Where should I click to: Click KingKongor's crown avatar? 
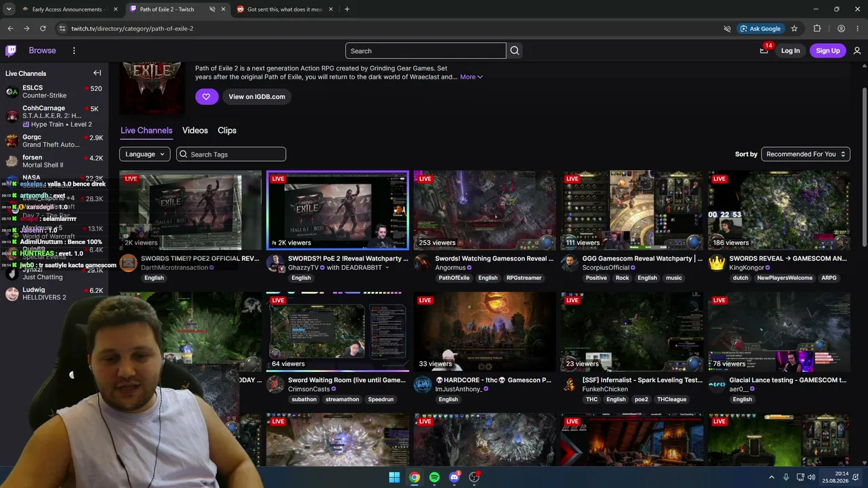pos(717,263)
